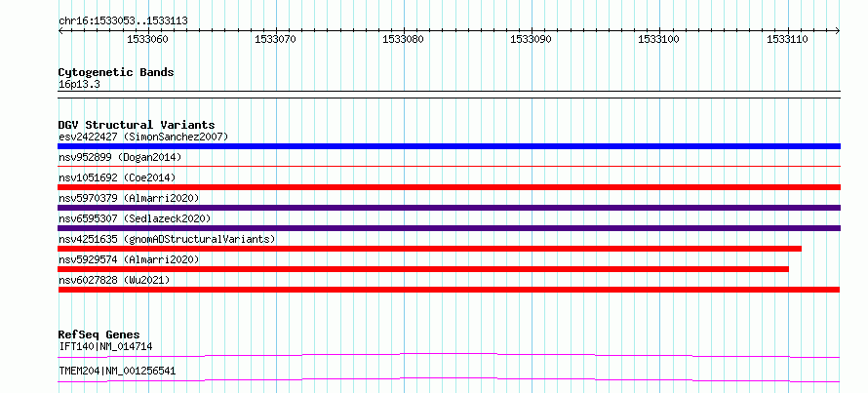Open variant nsv6027828 (Wu2021) label
This screenshot has height=393, width=868.
[x=114, y=280]
